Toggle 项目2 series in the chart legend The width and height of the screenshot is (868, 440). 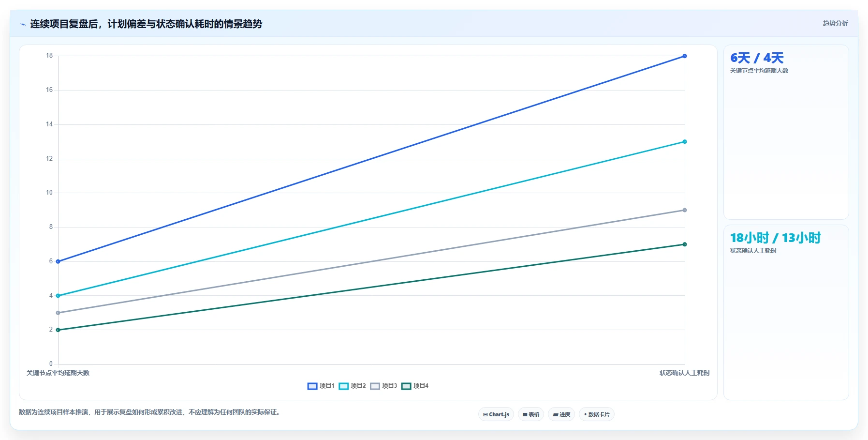click(352, 386)
